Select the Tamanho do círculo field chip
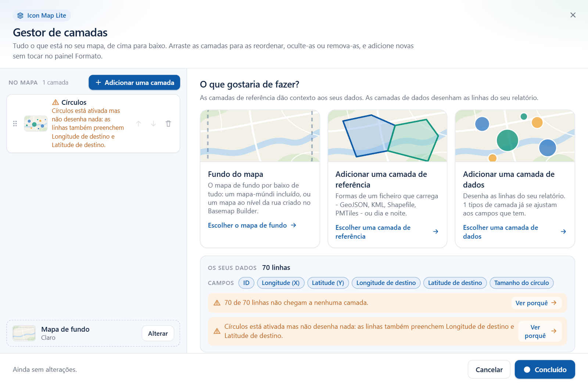The image size is (588, 385). pyautogui.click(x=521, y=283)
